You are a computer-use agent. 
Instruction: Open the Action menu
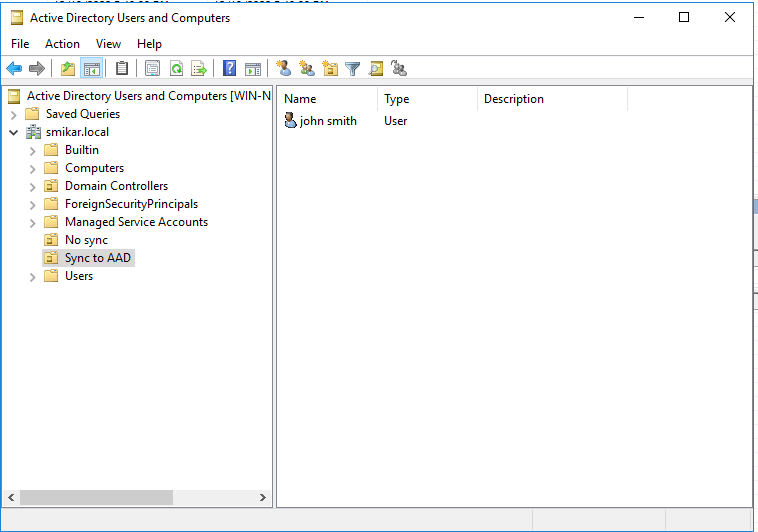click(62, 44)
